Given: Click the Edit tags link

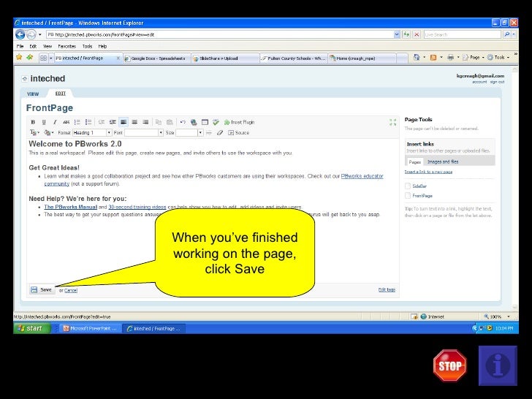Looking at the screenshot, I should (x=387, y=289).
